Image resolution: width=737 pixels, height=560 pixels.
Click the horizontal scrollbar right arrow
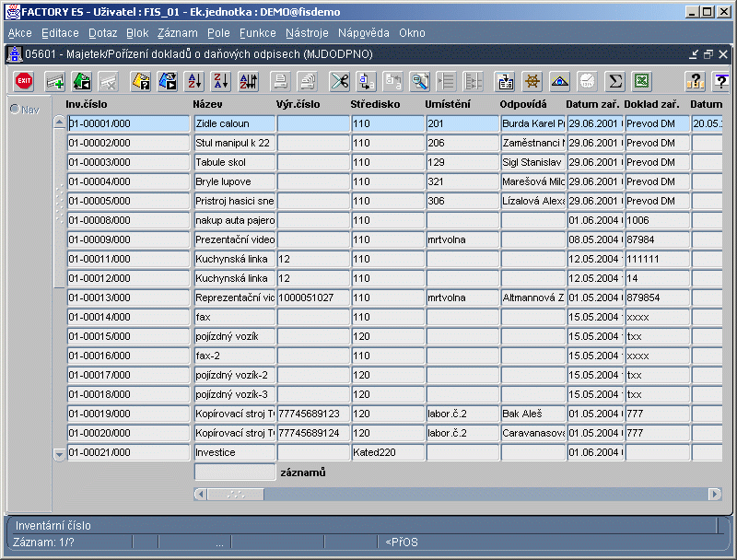(715, 495)
